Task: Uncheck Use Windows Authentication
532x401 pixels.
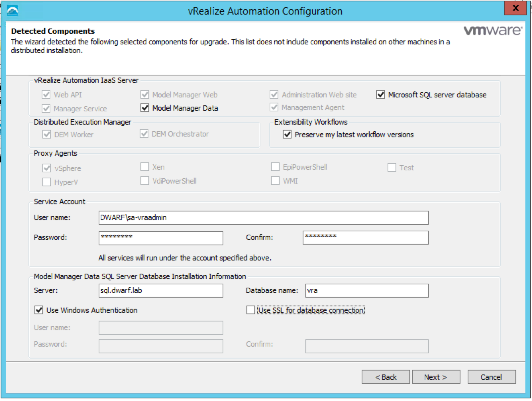Action: [39, 310]
